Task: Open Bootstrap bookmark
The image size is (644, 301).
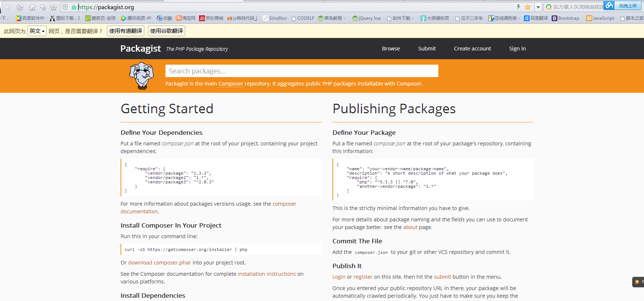Action: [565, 18]
